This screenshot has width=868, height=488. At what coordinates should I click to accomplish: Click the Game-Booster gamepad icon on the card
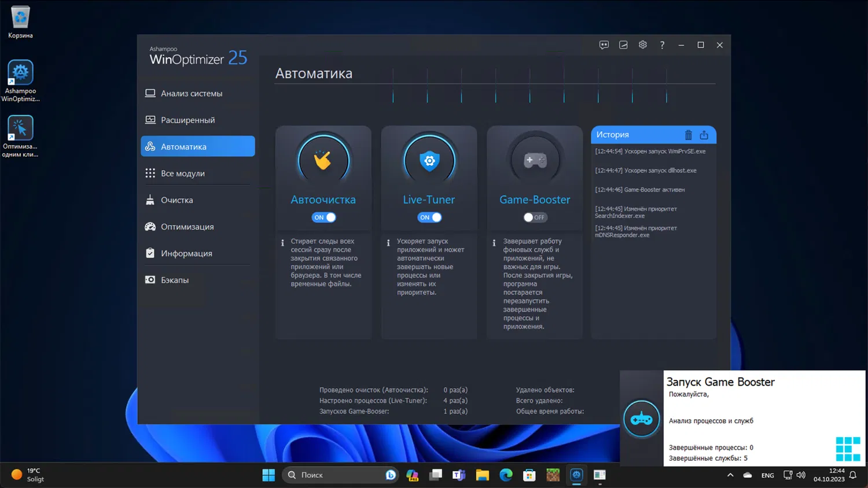pos(535,160)
